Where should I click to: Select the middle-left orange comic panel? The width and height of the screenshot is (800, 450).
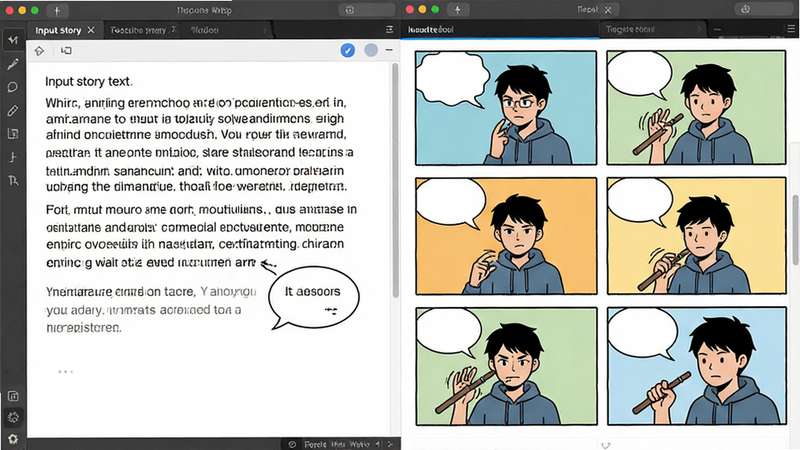[x=506, y=236]
